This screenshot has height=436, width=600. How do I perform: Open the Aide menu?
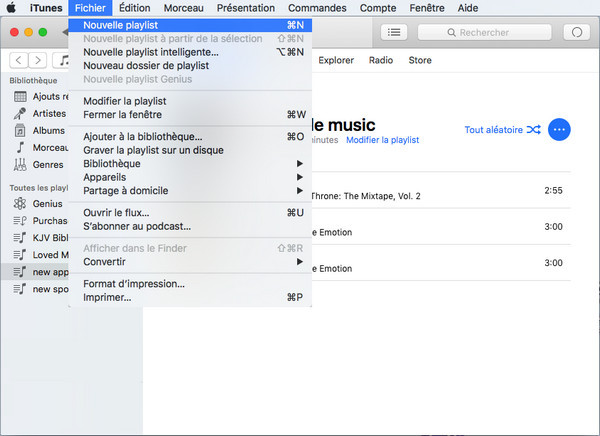pos(468,8)
